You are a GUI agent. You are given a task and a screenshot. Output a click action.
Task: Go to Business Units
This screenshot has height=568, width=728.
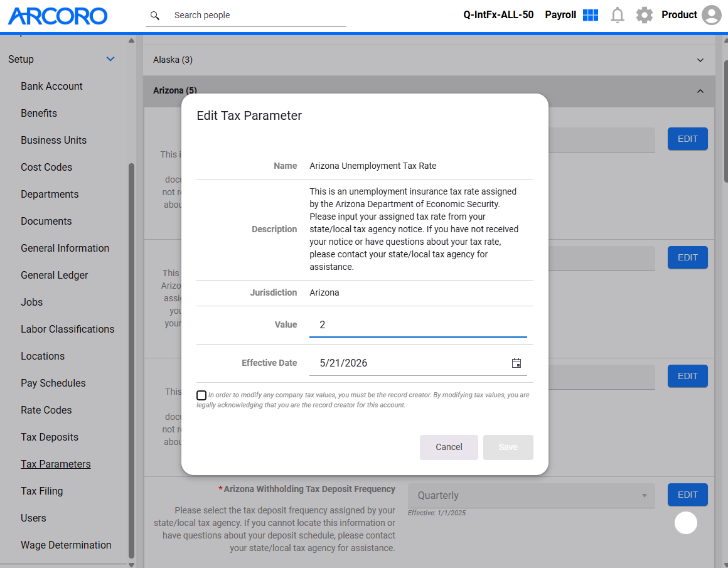tap(54, 140)
